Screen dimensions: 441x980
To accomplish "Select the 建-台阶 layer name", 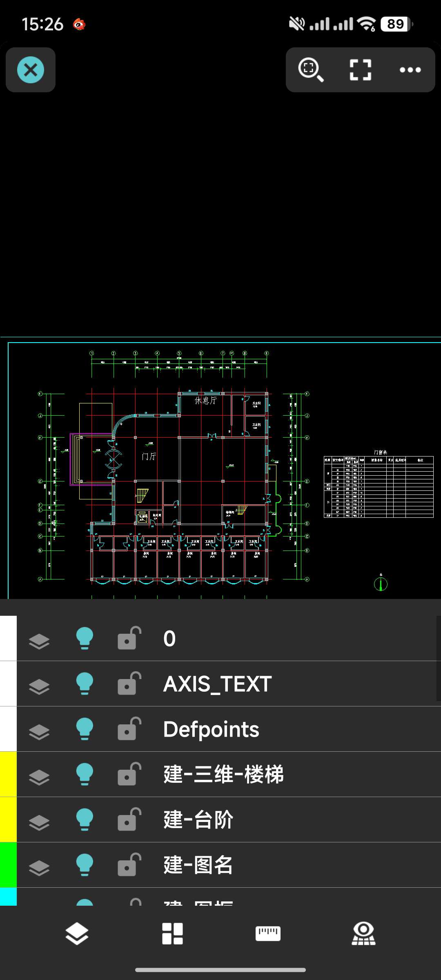I will click(198, 820).
